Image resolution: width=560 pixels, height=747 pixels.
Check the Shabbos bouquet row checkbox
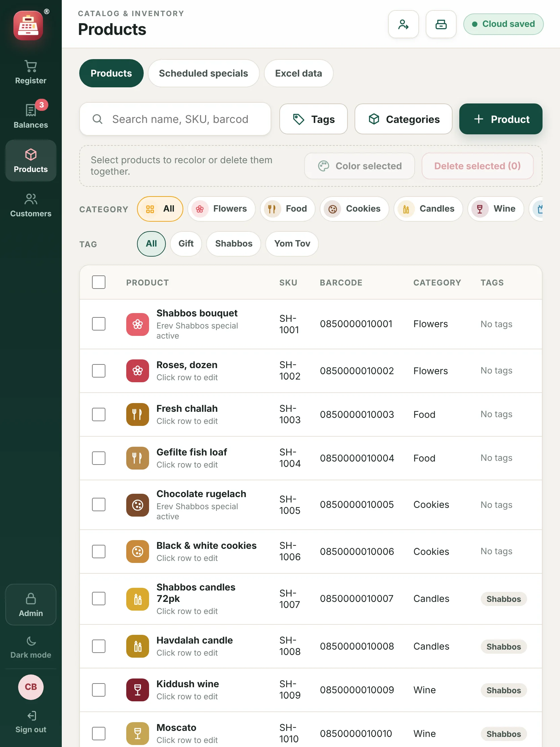[99, 324]
